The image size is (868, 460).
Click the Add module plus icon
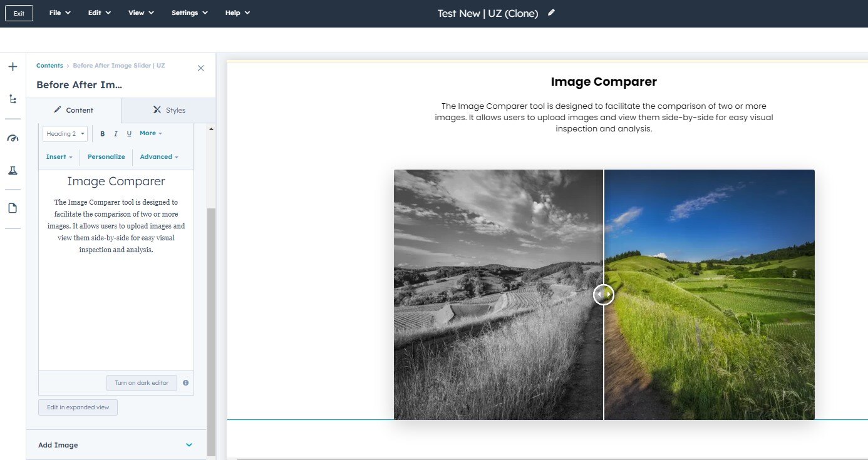click(x=13, y=67)
